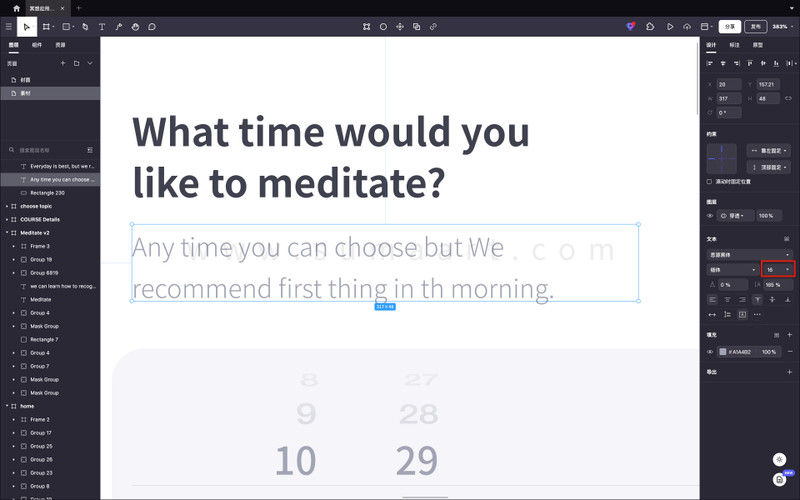Hide the #A1A4B2 fill with eye icon
Screen dimensions: 800x500
[x=711, y=352]
